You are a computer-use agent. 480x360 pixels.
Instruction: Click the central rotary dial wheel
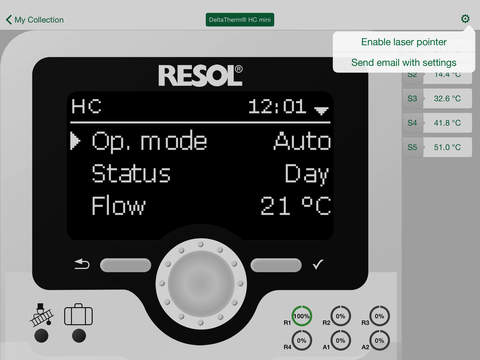(x=201, y=284)
